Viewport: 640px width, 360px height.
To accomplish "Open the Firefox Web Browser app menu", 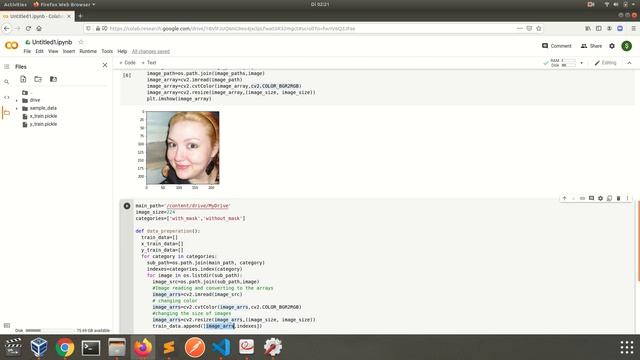I will (64, 4).
